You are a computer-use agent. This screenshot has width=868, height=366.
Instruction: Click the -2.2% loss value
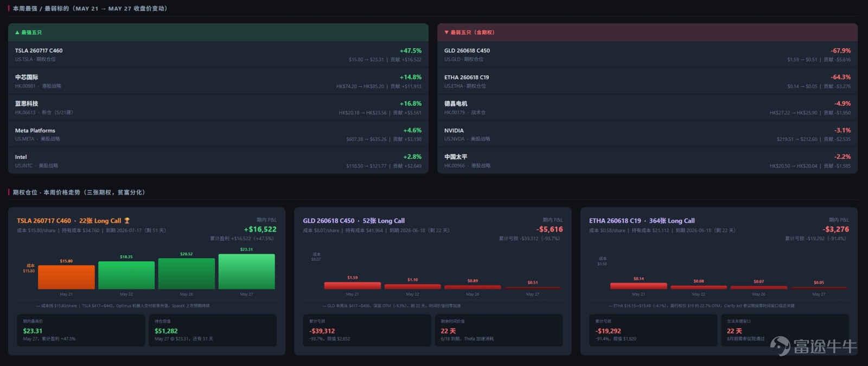(843, 157)
